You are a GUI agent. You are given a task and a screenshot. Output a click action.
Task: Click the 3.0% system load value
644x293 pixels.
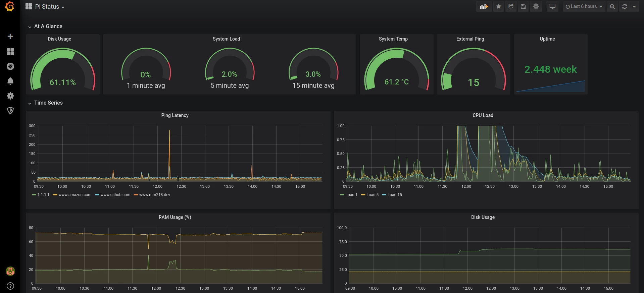tap(313, 74)
